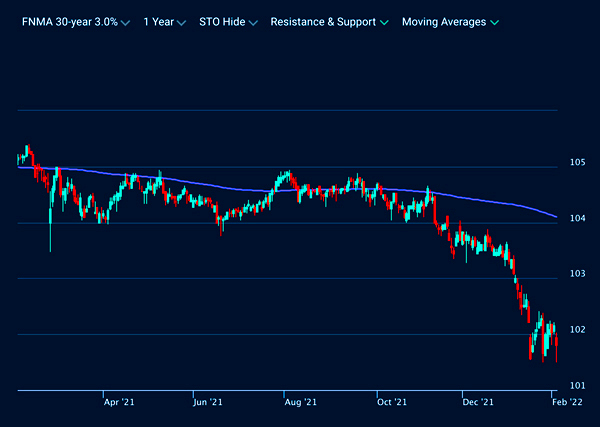Click the Aug '21 label on time axis

coord(301,402)
